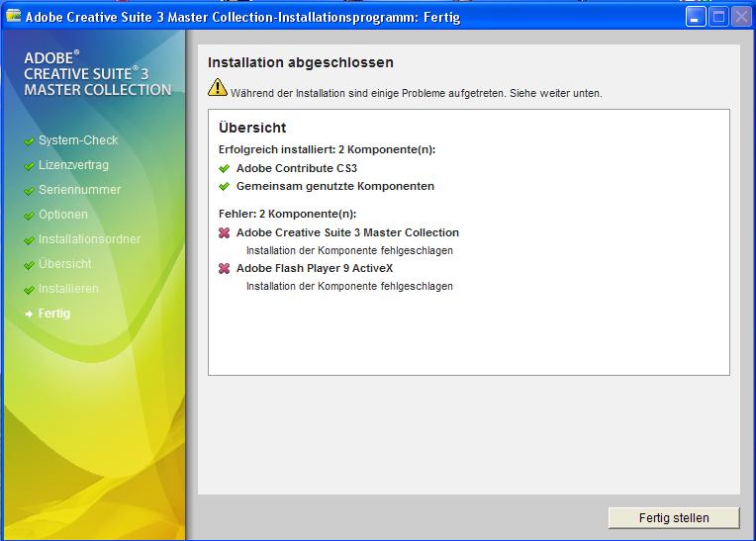Click the Adobe Creative Suite 3 sidebar logo text
The image size is (756, 541).
click(x=98, y=74)
